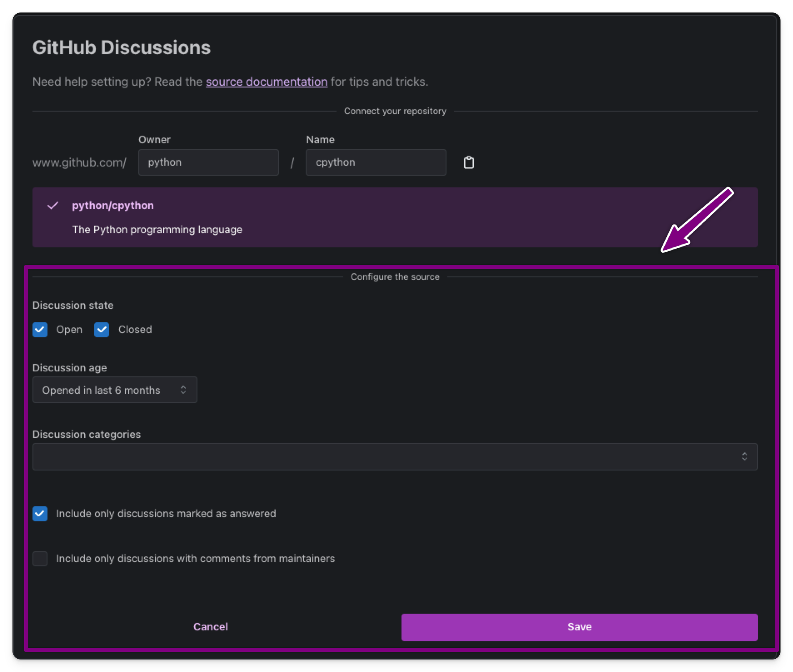The width and height of the screenshot is (793, 672).
Task: Toggle the Closed discussion state checkbox
Action: [102, 330]
